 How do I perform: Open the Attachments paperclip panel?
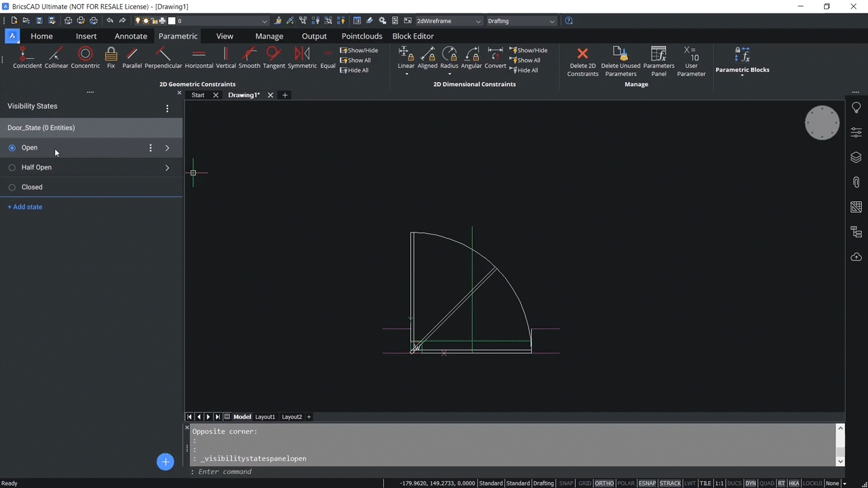coord(856,182)
